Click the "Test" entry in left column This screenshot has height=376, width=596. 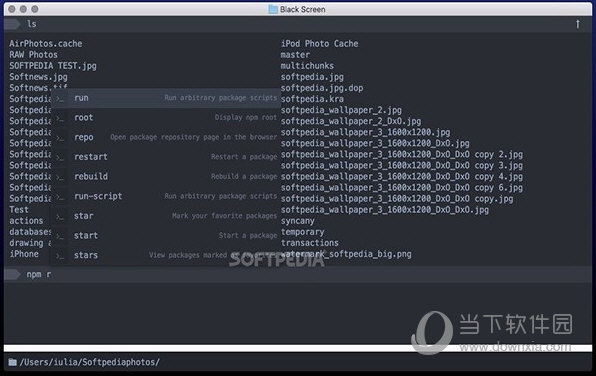[x=19, y=209]
